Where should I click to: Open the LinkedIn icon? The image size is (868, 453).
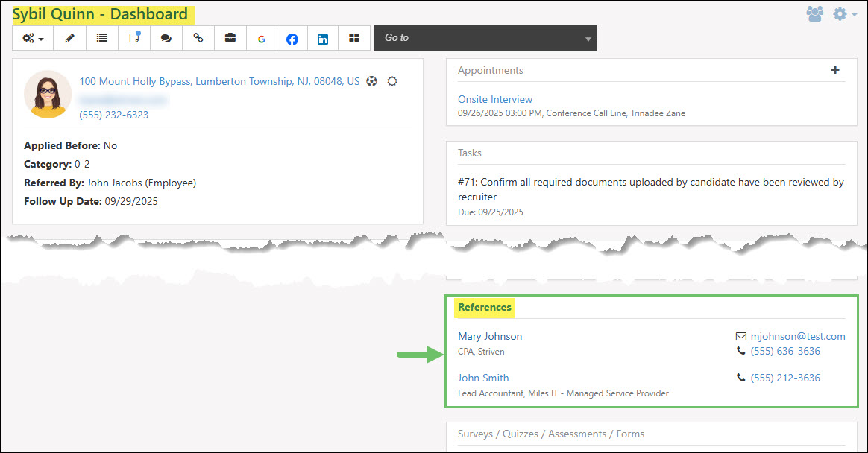pyautogui.click(x=322, y=38)
